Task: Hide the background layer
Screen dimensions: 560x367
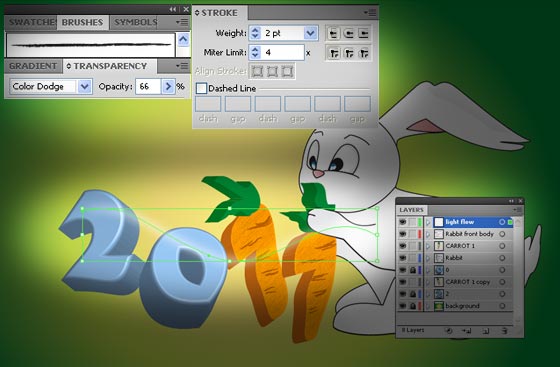Action: [x=403, y=306]
